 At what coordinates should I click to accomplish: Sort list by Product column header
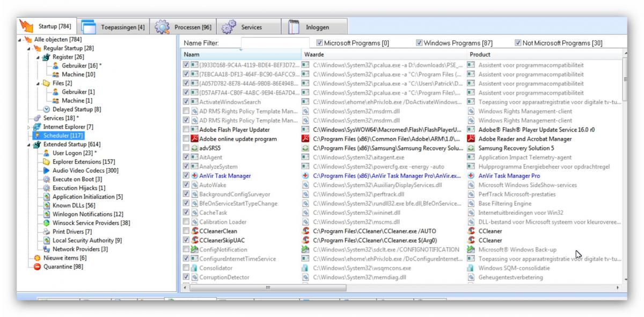[x=545, y=54]
